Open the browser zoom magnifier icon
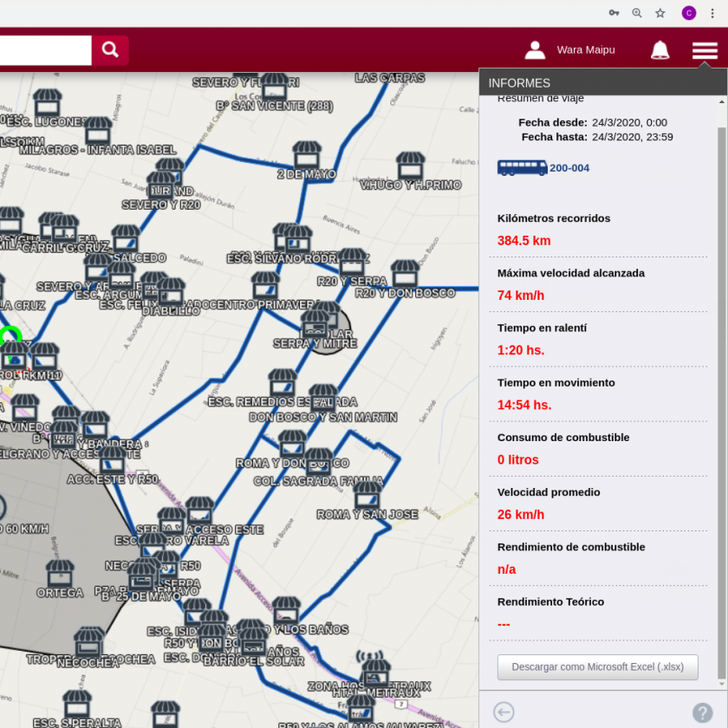728x728 pixels. pyautogui.click(x=637, y=13)
